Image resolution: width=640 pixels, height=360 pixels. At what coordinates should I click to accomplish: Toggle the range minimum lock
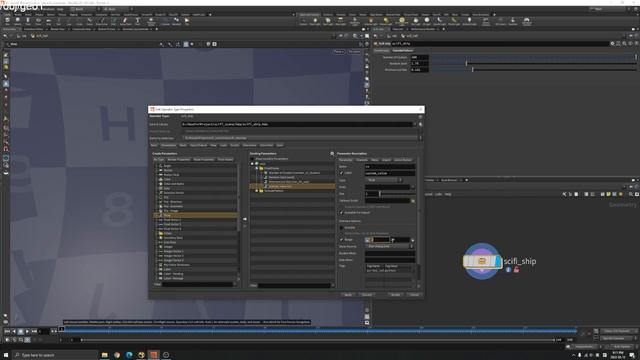click(367, 240)
